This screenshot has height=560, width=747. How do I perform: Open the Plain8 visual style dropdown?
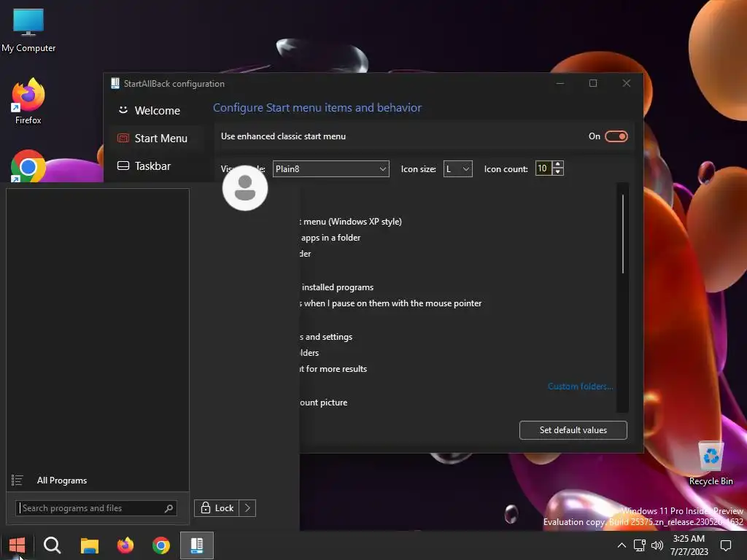tap(330, 168)
